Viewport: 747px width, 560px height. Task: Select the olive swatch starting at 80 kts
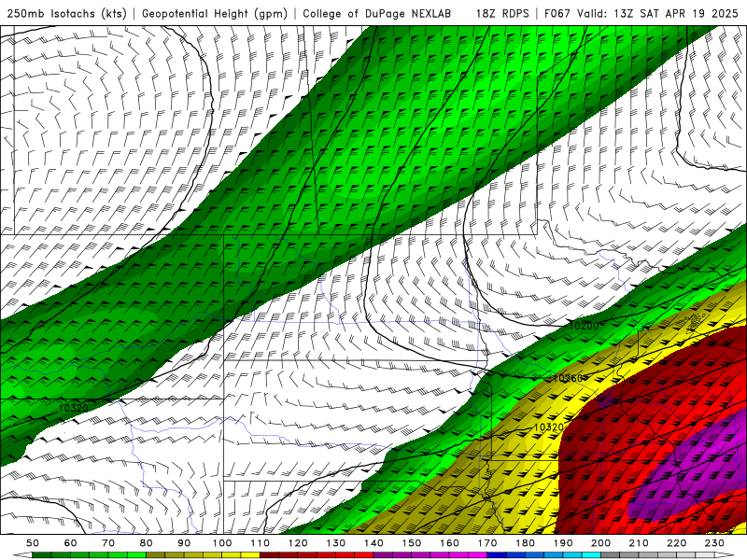155,554
